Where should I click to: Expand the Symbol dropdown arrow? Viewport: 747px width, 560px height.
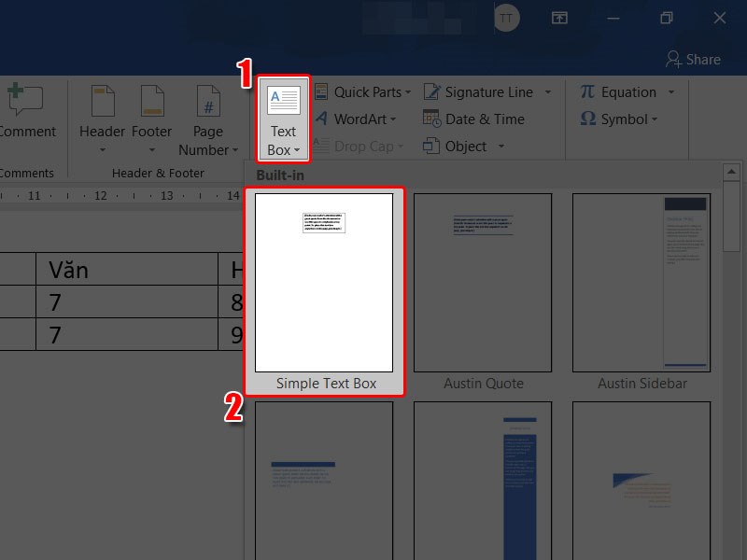tap(656, 119)
